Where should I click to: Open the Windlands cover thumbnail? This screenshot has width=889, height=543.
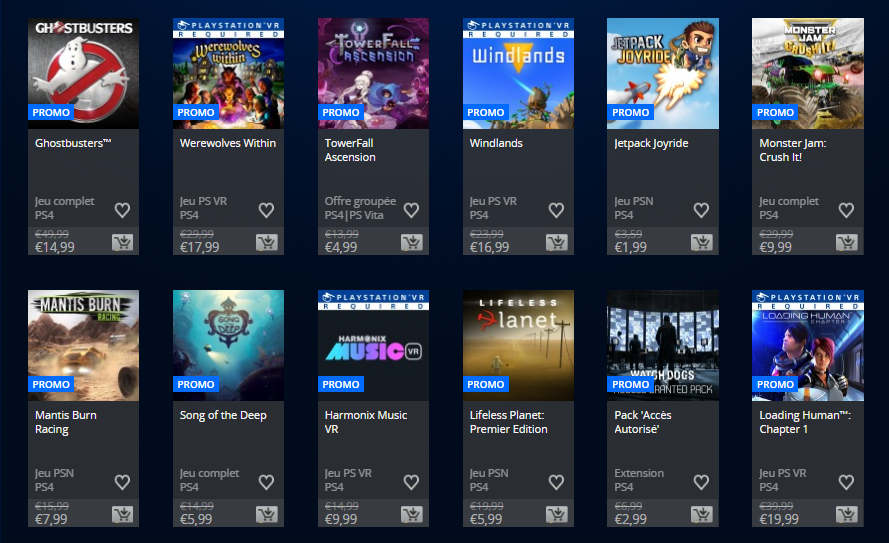(x=518, y=74)
